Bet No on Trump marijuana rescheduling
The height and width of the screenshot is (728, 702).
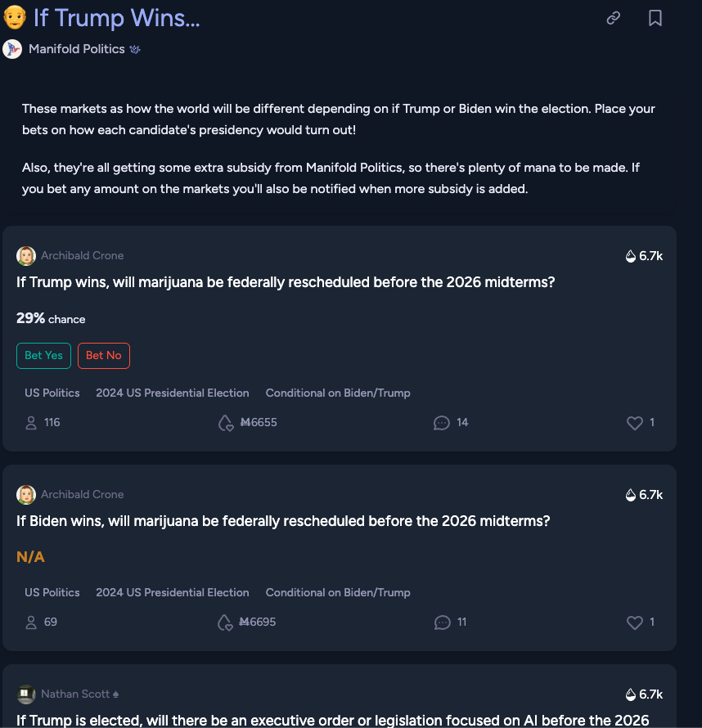point(104,355)
